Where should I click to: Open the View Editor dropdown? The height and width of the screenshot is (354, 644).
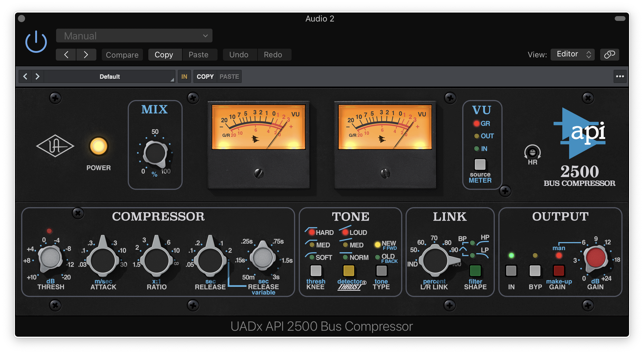tap(572, 54)
